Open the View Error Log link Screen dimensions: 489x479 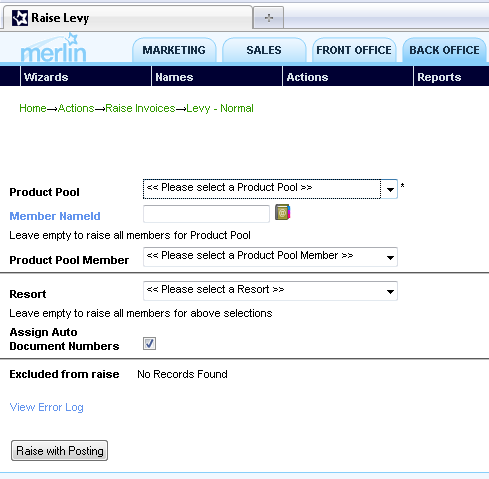click(46, 407)
